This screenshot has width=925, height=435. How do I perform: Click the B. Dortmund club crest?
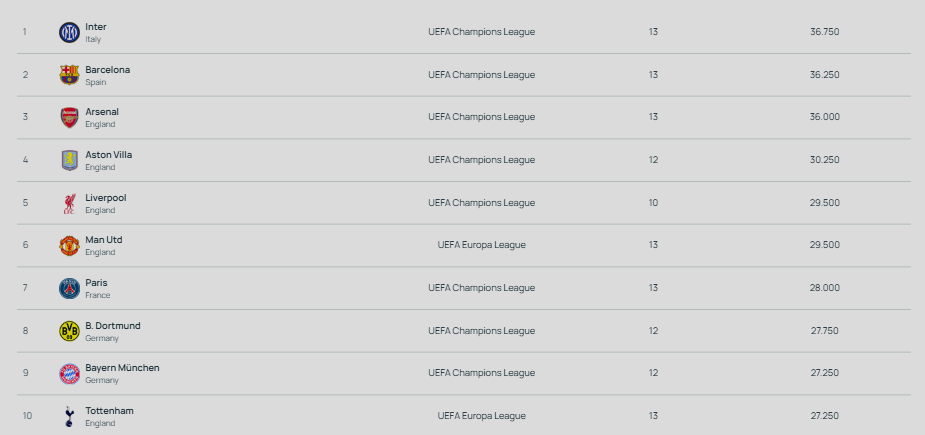pyautogui.click(x=69, y=331)
